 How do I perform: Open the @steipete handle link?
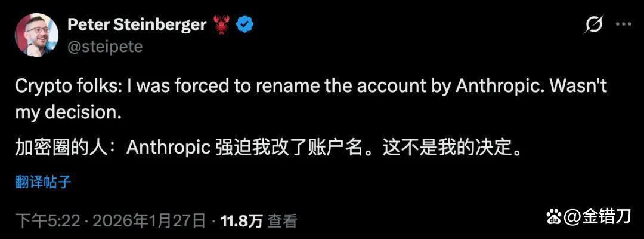(105, 47)
